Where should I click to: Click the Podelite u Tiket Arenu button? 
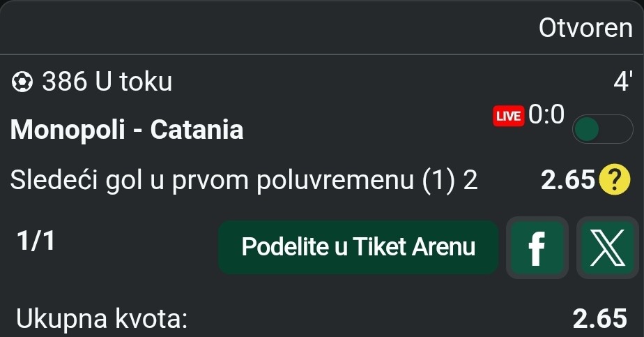(358, 247)
